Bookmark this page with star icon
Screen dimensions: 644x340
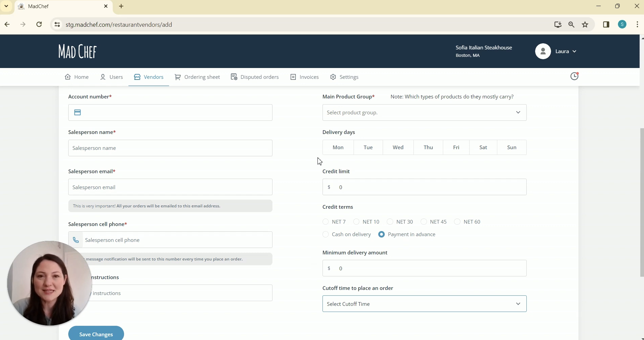point(586,25)
